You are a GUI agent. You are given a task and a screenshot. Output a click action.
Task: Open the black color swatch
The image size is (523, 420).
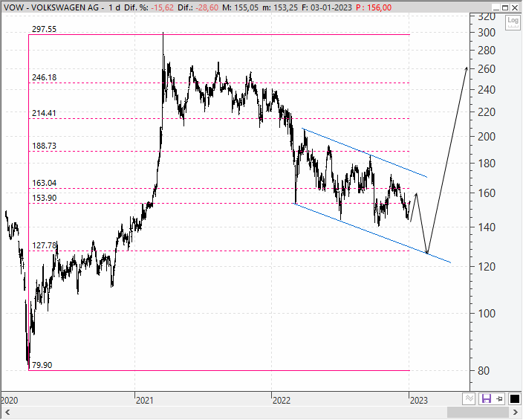coord(515,398)
